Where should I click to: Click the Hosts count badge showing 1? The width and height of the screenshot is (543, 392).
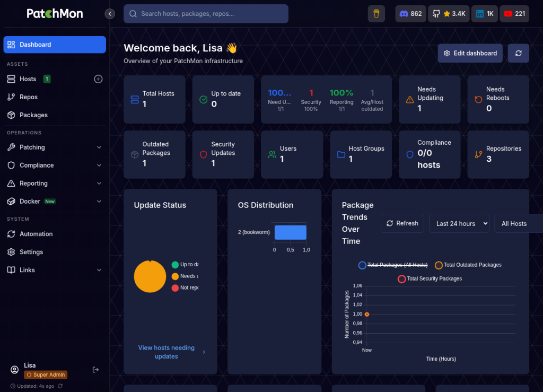[x=47, y=79]
